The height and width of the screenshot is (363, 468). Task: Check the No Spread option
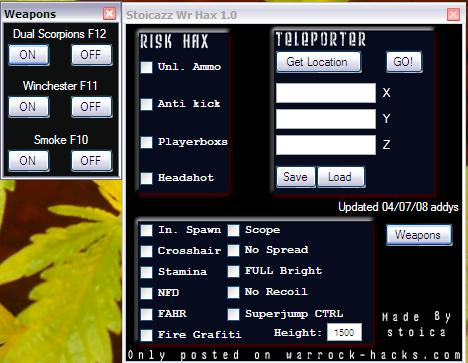233,250
